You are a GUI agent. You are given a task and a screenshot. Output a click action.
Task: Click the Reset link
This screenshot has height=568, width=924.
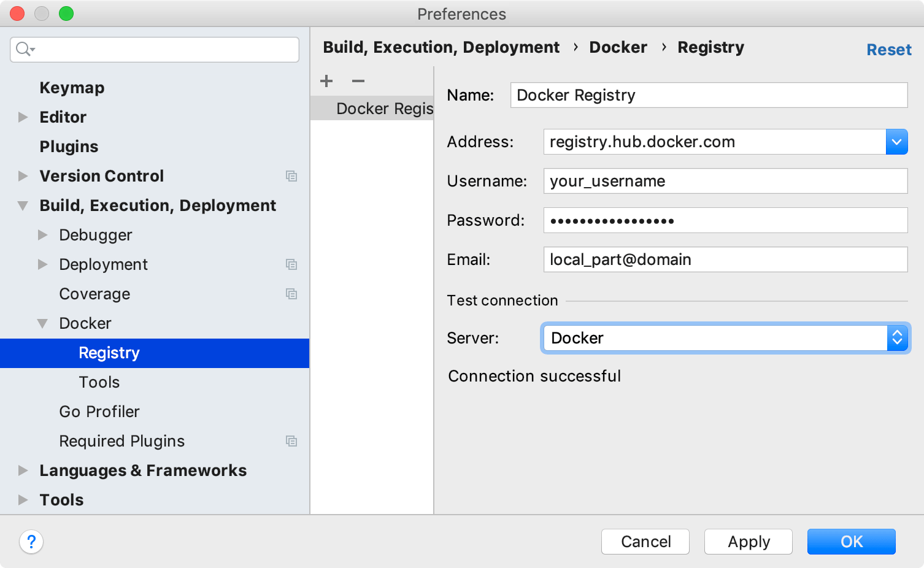coord(889,49)
